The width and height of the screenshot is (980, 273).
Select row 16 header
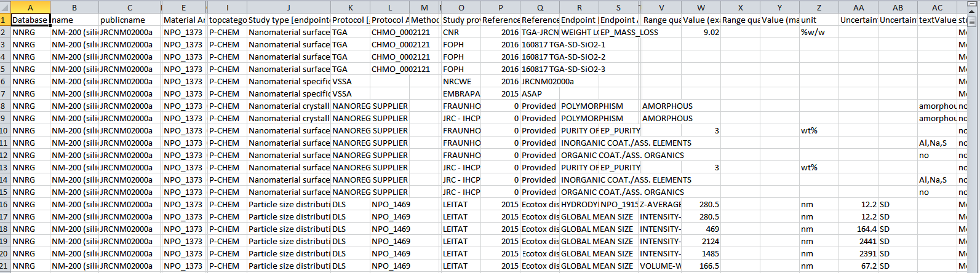click(x=5, y=204)
